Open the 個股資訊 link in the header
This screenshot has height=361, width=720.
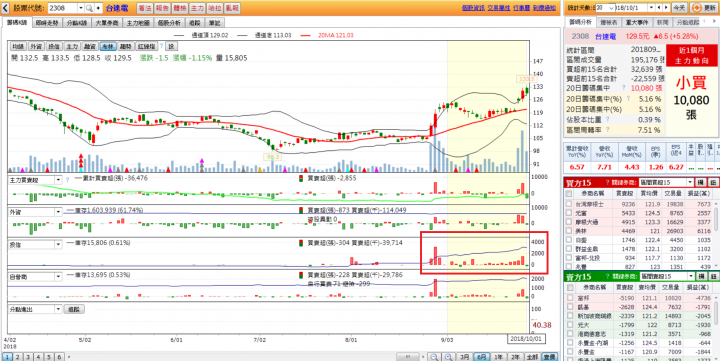(473, 8)
